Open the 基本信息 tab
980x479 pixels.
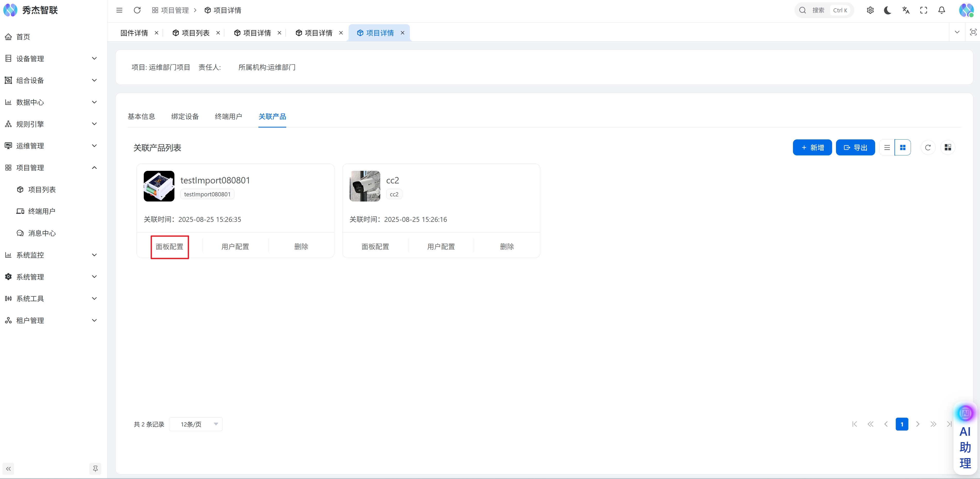141,116
